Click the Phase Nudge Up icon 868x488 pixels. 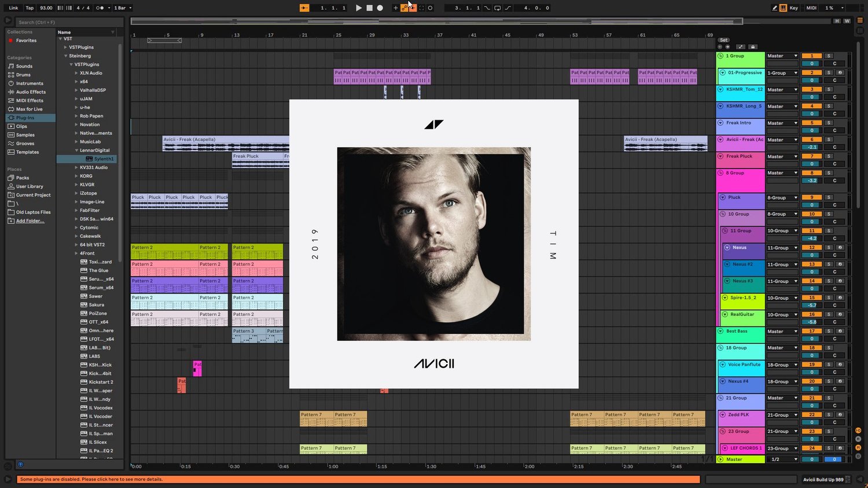tap(69, 8)
